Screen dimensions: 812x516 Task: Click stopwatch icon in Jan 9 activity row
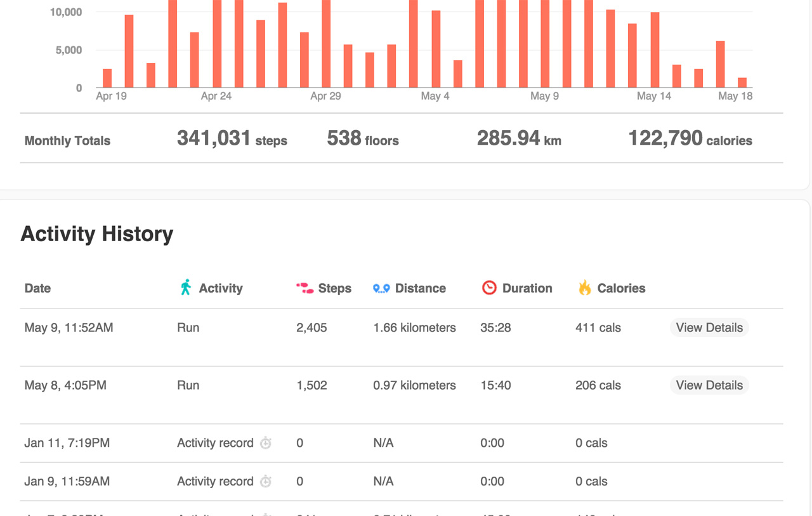[x=266, y=482]
